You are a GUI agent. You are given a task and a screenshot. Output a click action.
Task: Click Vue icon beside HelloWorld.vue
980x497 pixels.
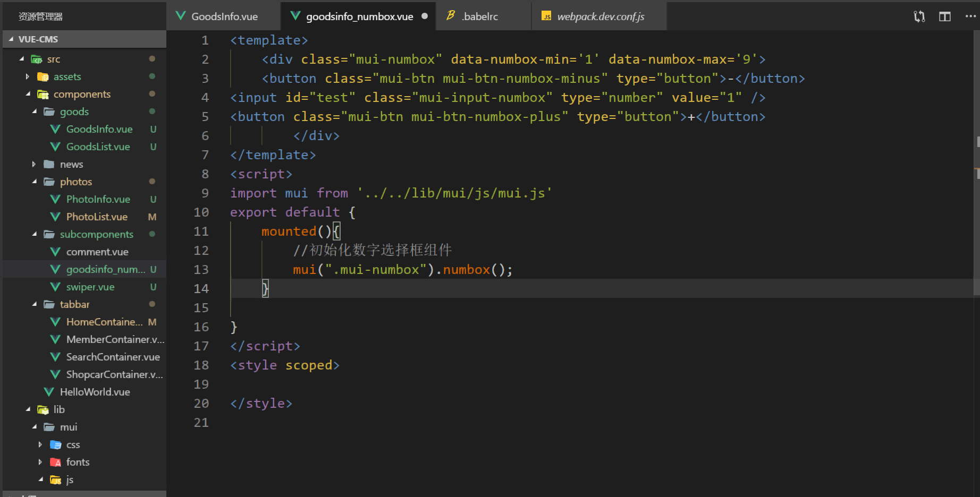49,392
